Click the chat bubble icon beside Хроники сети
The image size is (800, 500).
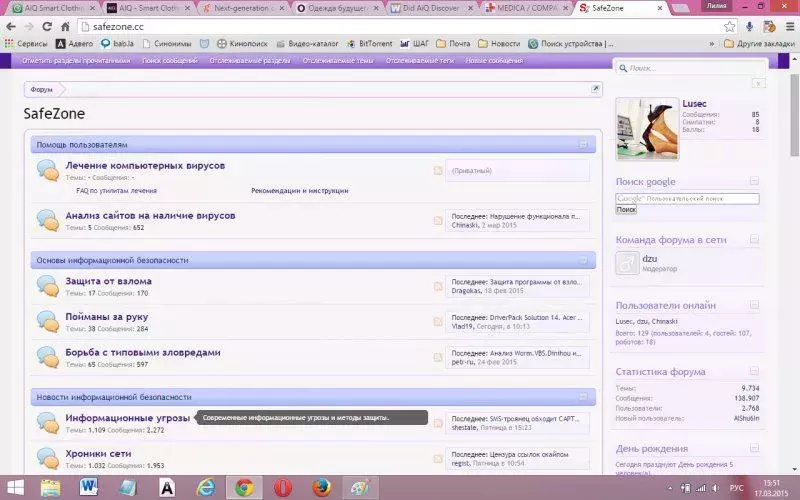point(48,459)
